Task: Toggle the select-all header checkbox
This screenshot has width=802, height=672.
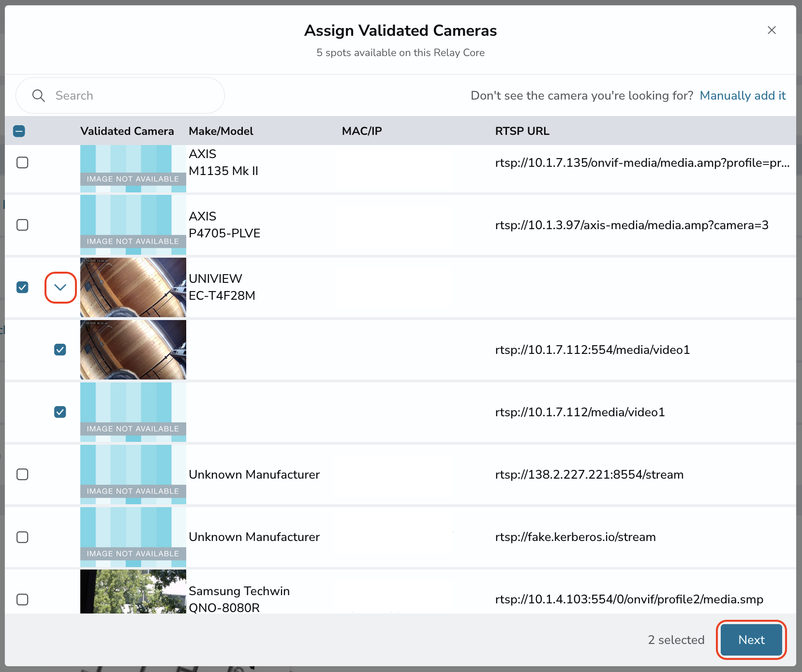Action: pyautogui.click(x=19, y=131)
